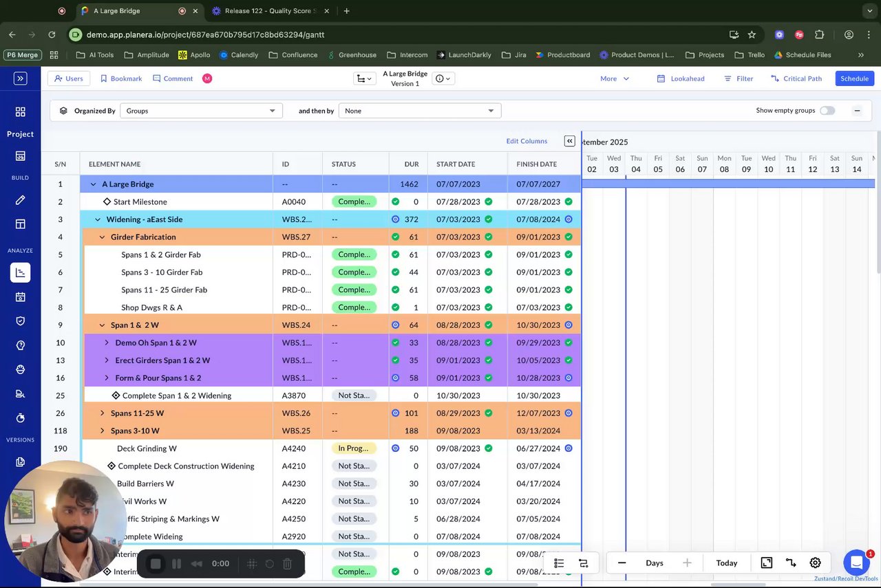Open the More menu
Screen dimensions: 881x588
[614, 78]
